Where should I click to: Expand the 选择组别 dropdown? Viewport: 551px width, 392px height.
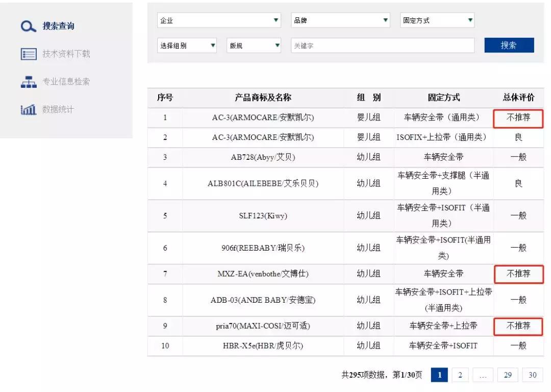[x=186, y=45]
